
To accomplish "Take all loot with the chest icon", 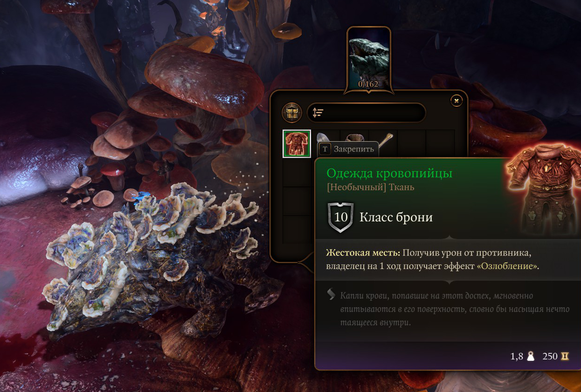I will [x=292, y=113].
